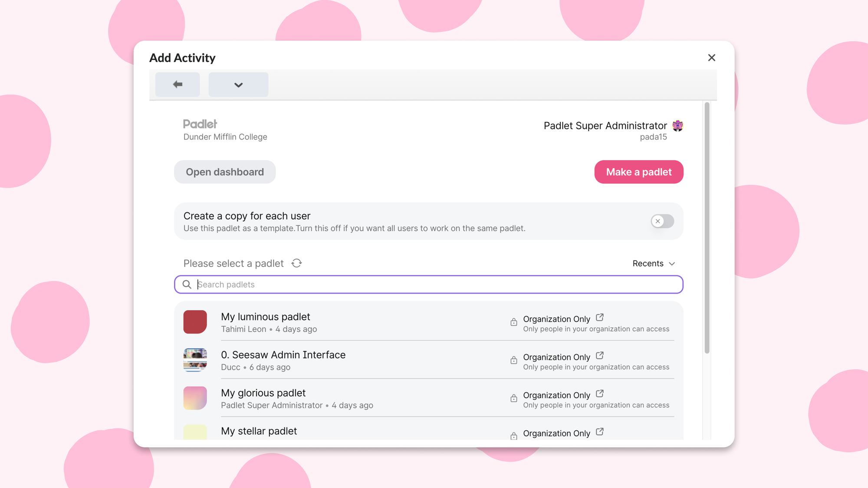Expand the chevron dropdown in the top toolbar
Screen dimensions: 868x488
tap(238, 85)
